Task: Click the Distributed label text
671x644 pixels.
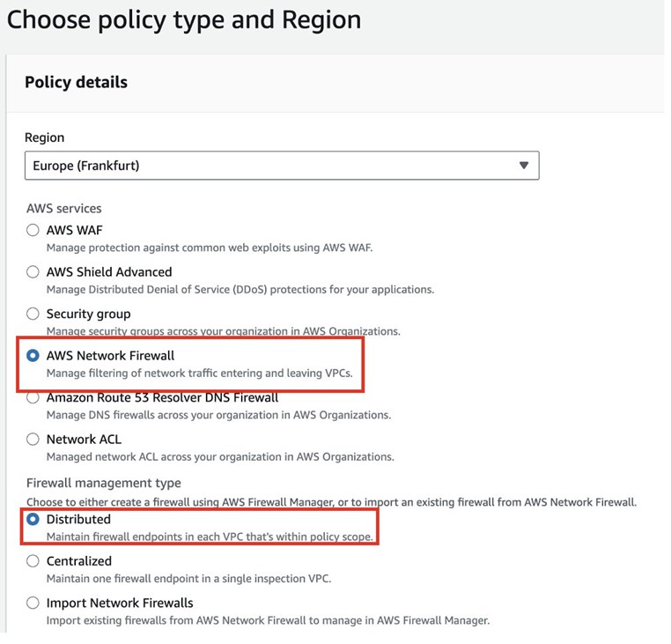Action: (x=78, y=519)
